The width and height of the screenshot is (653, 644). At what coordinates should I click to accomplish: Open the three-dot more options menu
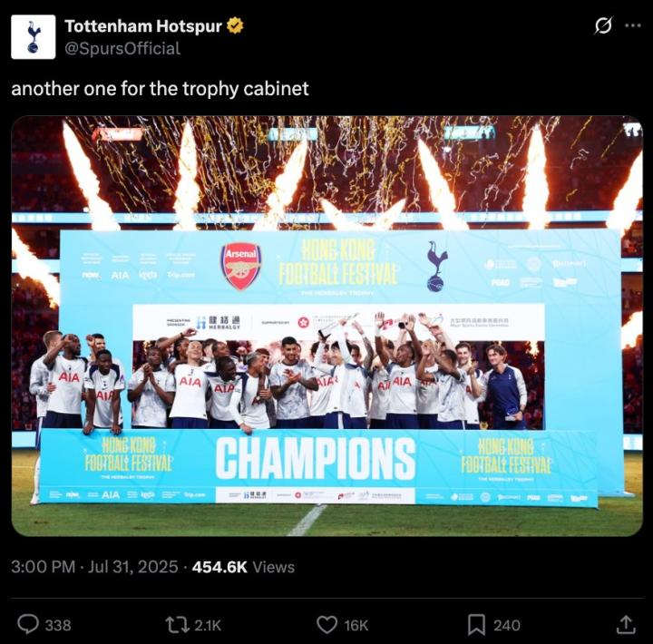(632, 26)
